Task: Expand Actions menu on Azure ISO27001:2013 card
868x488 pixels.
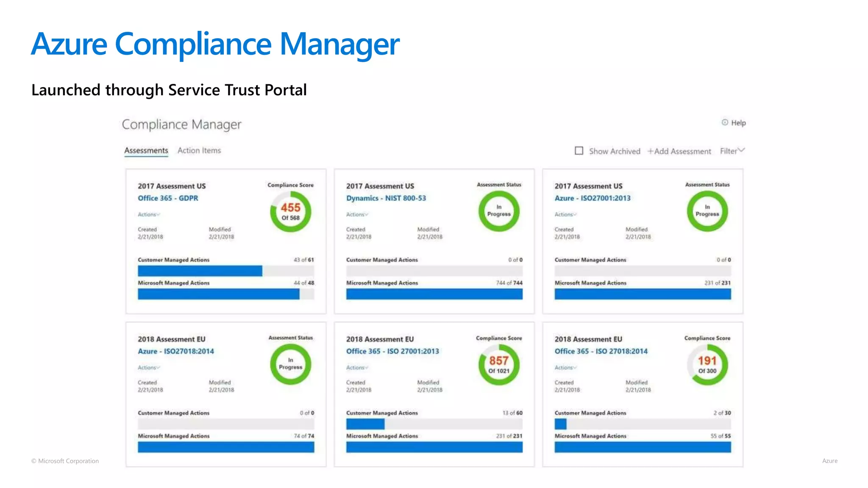Action: 566,214
